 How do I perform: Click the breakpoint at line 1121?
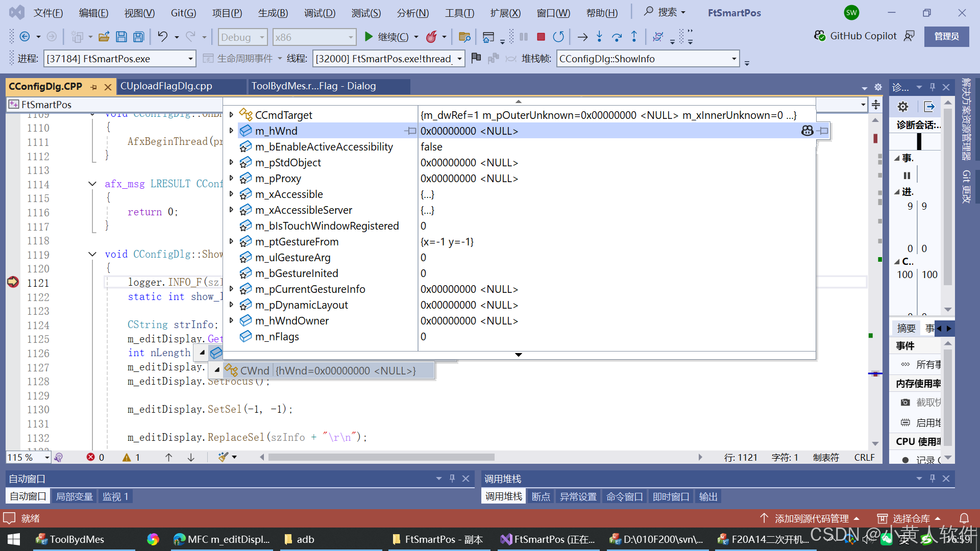tap(13, 282)
